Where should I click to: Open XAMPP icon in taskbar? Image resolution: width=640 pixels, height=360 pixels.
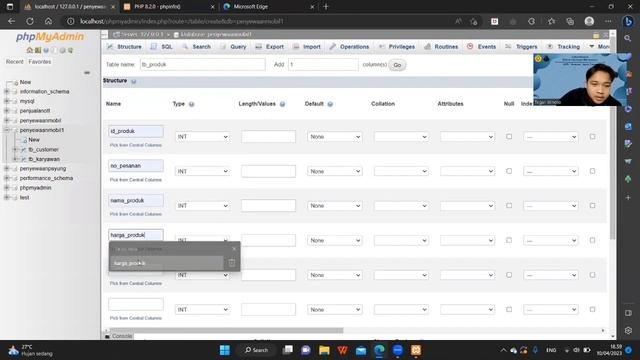pyautogui.click(x=416, y=350)
